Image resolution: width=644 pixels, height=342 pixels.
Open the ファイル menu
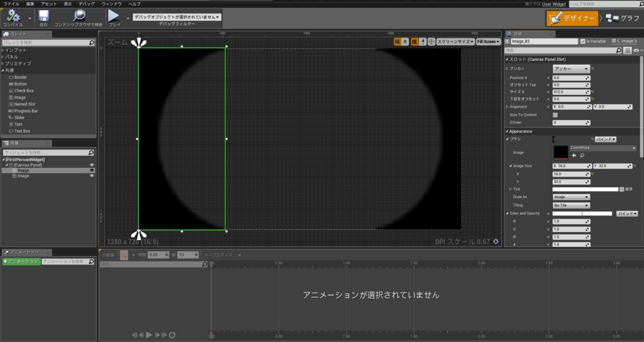tap(11, 4)
